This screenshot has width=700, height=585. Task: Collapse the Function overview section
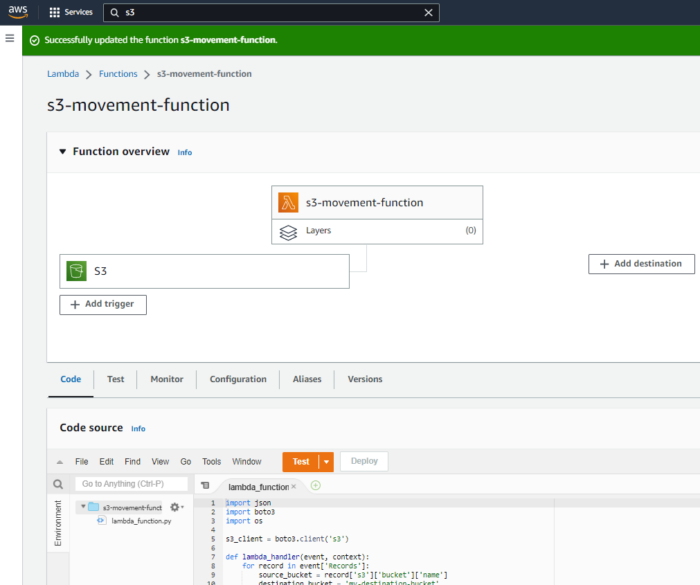63,152
